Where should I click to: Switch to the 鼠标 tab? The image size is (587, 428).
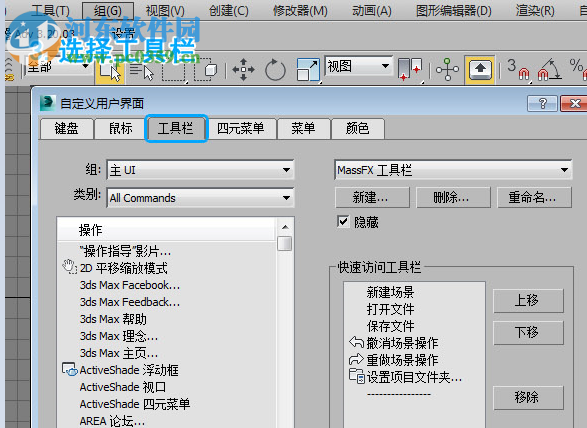121,128
